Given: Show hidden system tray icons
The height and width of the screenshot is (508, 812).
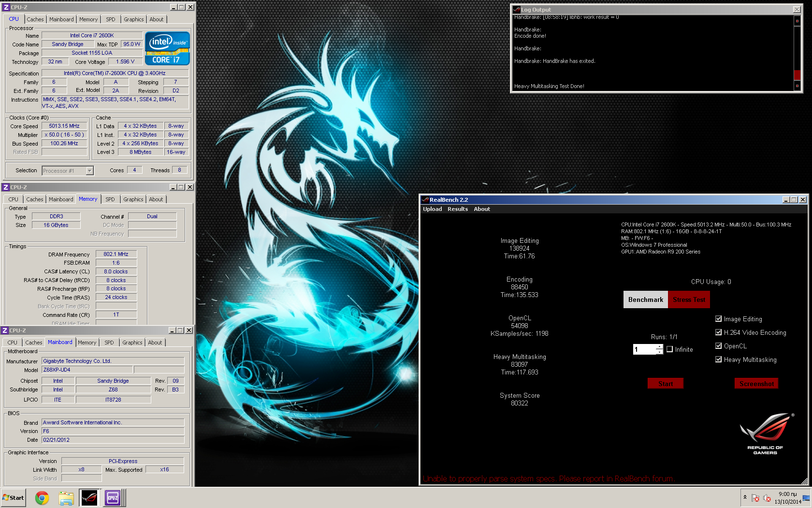Looking at the screenshot, I should (x=745, y=497).
